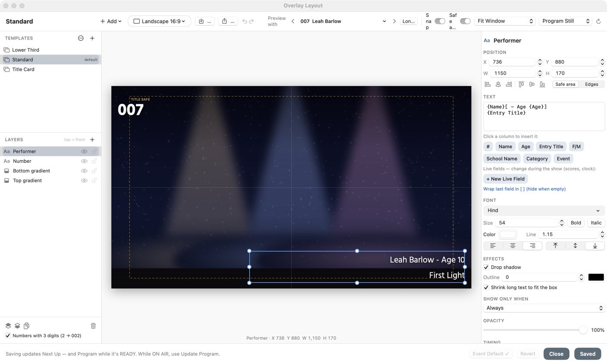
Task: Toggle the Snap switch
Action: (440, 21)
